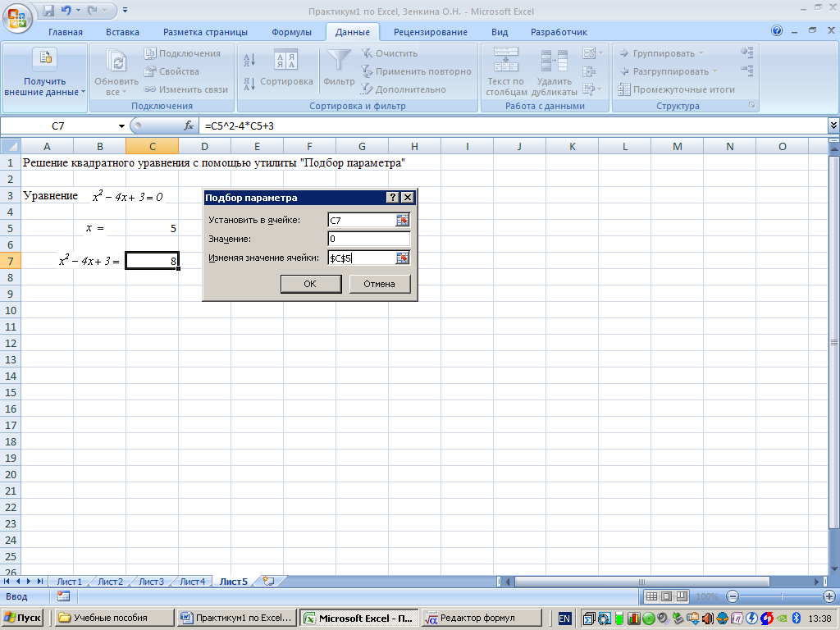The image size is (840, 630).
Task: Zoom in with plus button
Action: coord(829,596)
